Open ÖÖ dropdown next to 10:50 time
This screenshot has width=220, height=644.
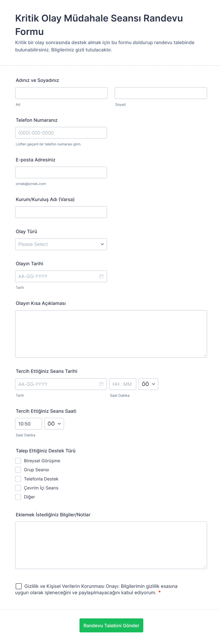54,424
